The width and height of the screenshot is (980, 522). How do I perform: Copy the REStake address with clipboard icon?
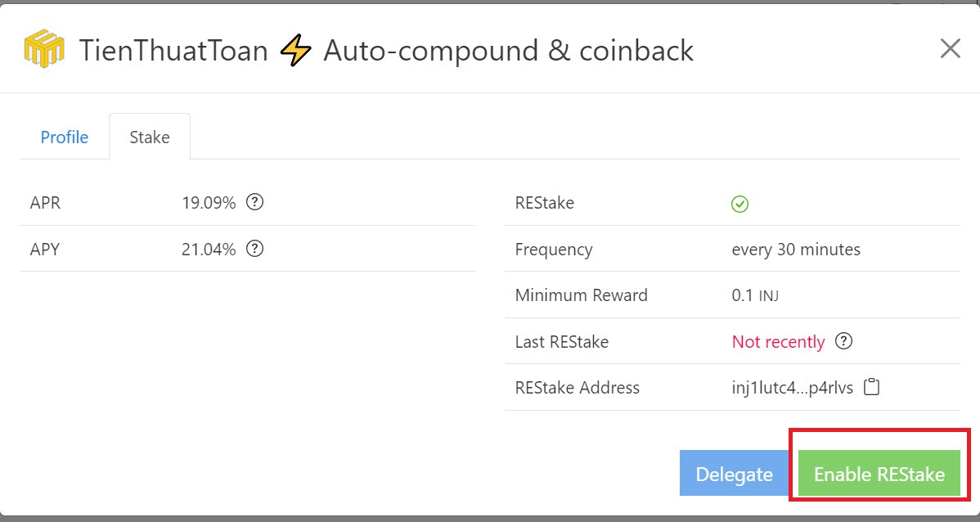point(872,387)
